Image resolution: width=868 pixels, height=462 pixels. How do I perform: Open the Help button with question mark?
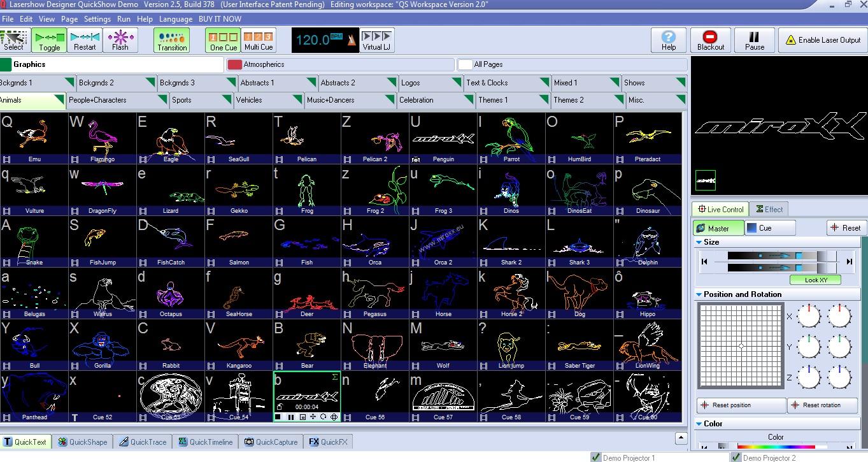coord(669,40)
